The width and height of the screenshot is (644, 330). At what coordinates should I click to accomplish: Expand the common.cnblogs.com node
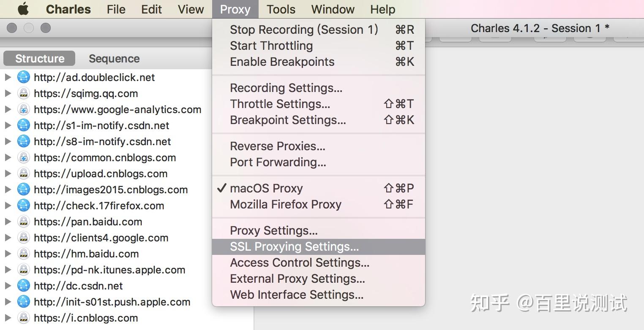(x=8, y=157)
